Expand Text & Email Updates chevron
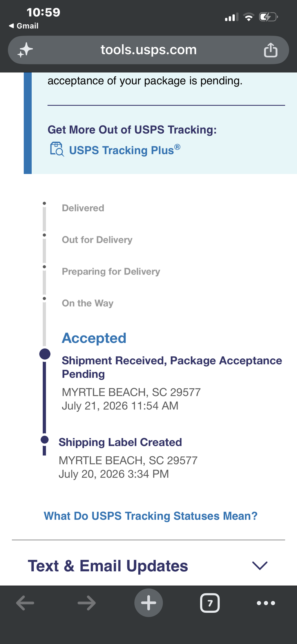Screen dimensions: 297x644 (260, 565)
